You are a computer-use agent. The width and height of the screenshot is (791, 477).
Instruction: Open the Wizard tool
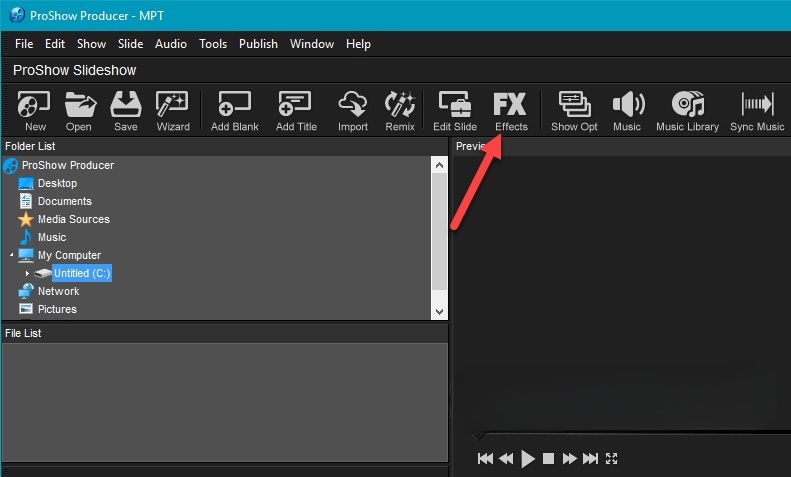173,110
